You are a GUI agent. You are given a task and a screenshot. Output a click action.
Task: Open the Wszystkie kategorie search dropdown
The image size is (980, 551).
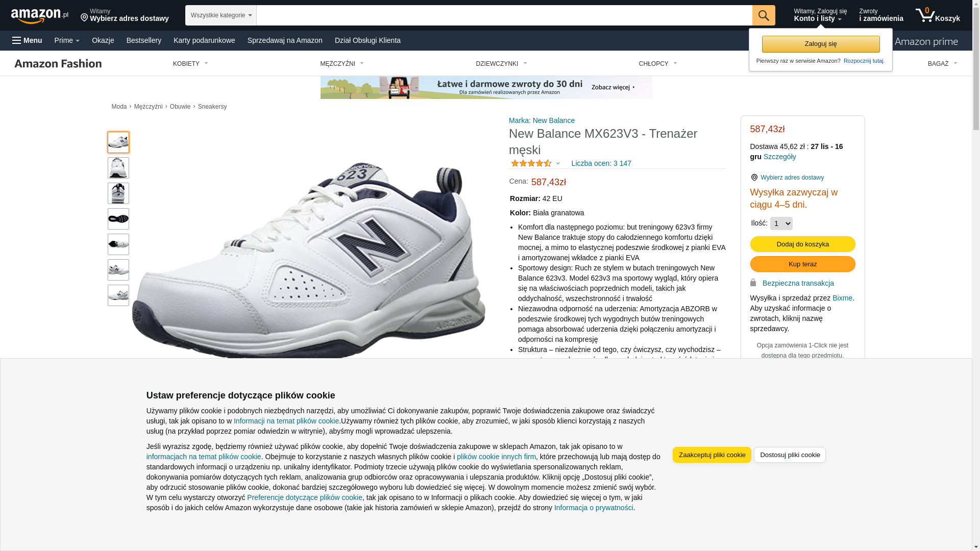click(221, 15)
